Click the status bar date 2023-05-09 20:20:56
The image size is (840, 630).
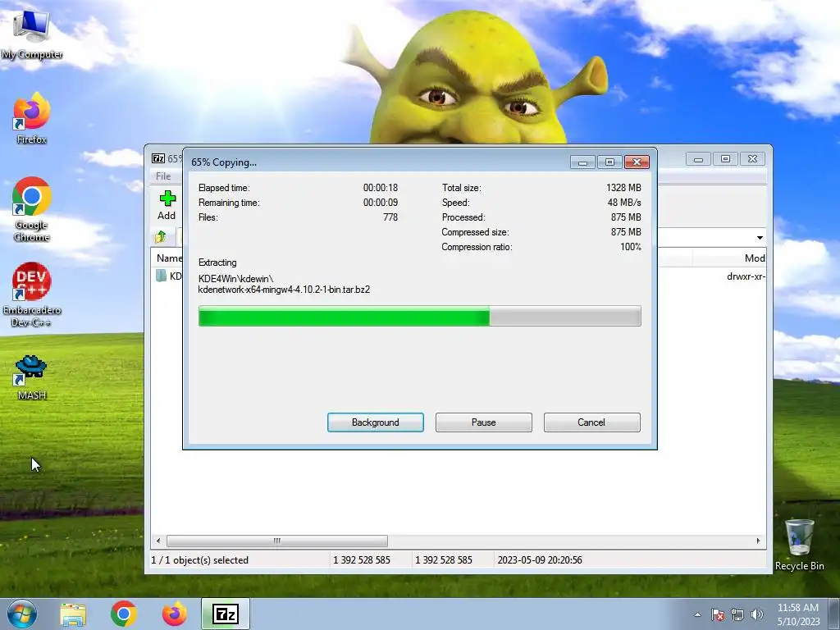[x=540, y=559]
